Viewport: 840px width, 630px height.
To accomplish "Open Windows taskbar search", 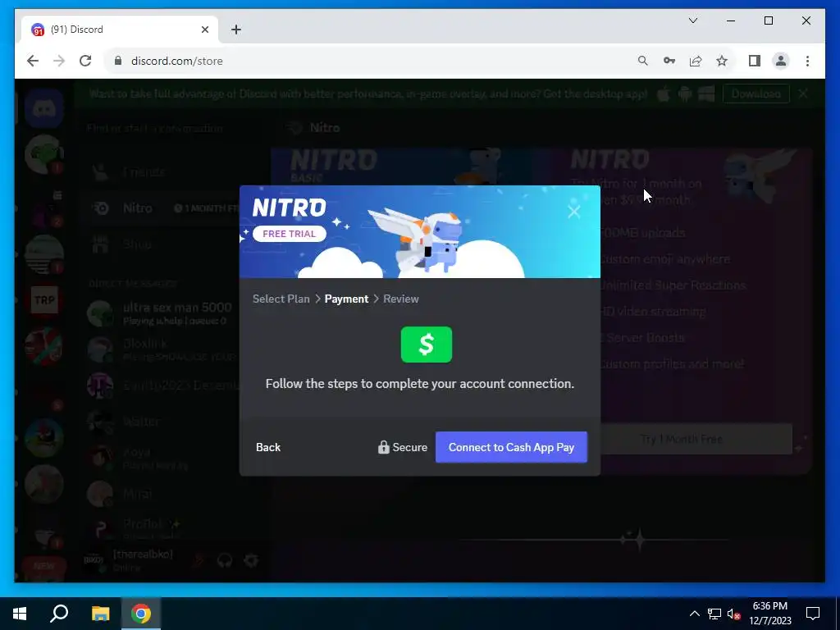I will coord(59,614).
